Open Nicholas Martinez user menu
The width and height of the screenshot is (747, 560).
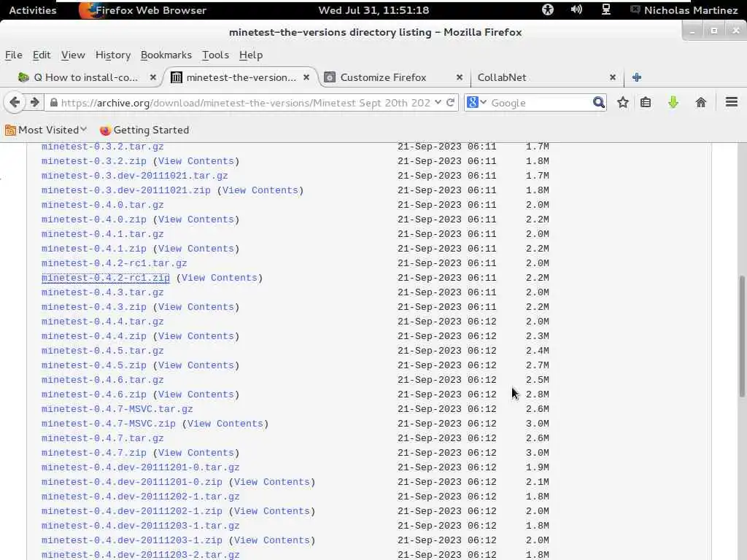(685, 10)
